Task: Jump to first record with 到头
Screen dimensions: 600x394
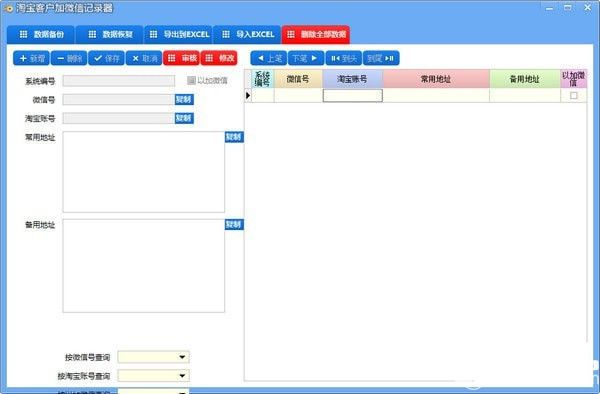Action: pyautogui.click(x=343, y=58)
